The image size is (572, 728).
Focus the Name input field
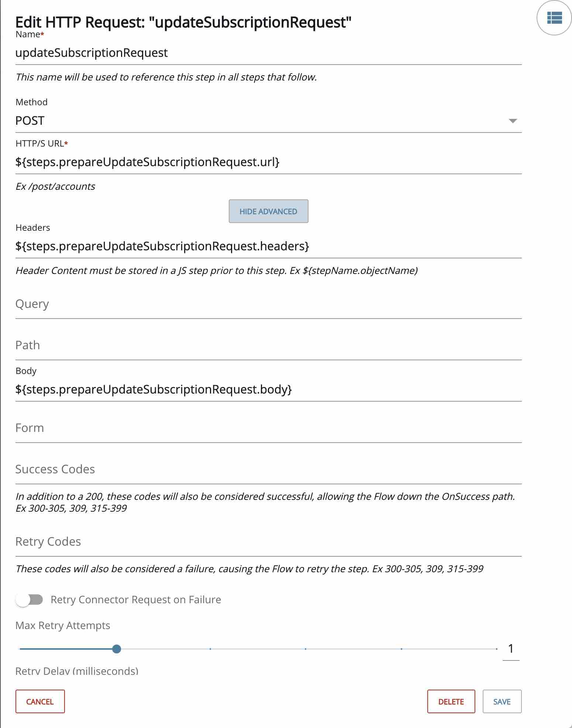pyautogui.click(x=268, y=53)
